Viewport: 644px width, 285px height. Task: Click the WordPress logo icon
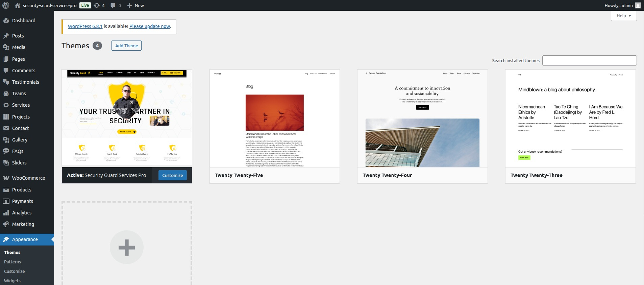click(x=5, y=5)
